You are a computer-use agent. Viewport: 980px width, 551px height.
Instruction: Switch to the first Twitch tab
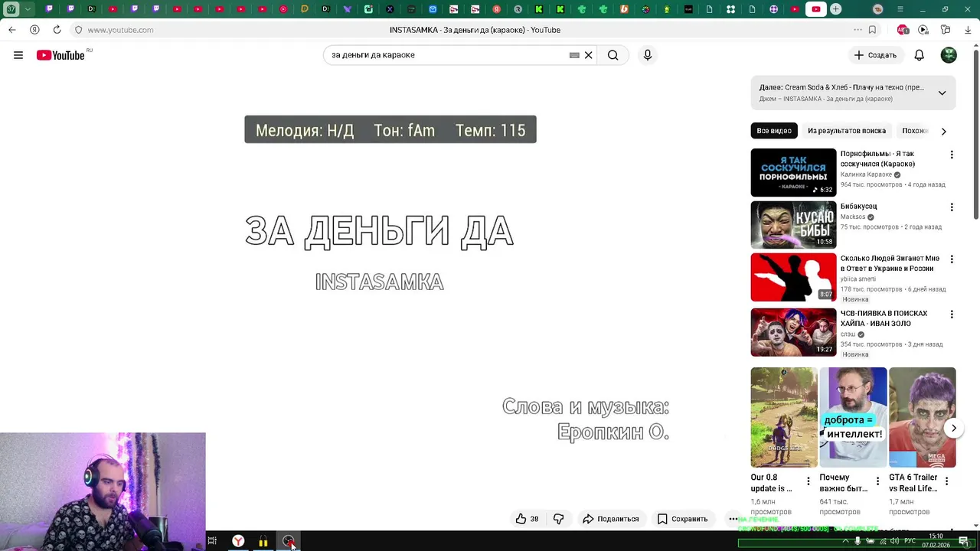50,9
